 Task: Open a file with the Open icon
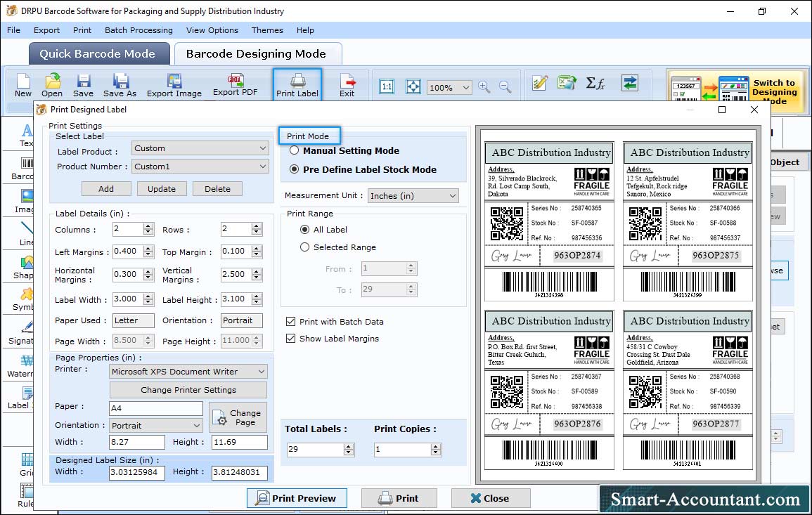[x=52, y=86]
